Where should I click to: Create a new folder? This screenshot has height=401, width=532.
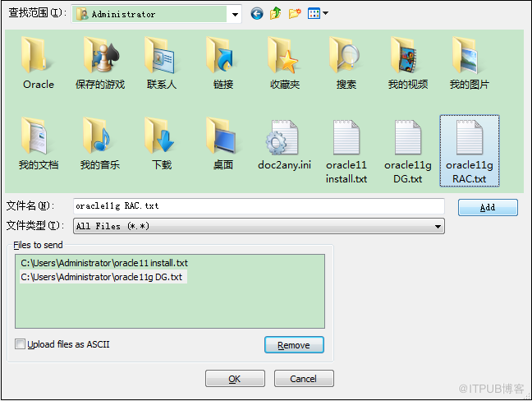(295, 14)
